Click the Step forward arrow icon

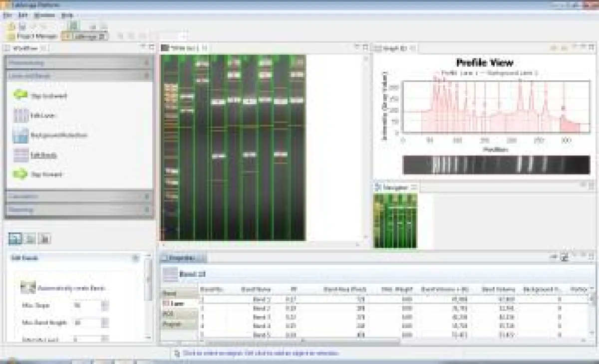[21, 175]
